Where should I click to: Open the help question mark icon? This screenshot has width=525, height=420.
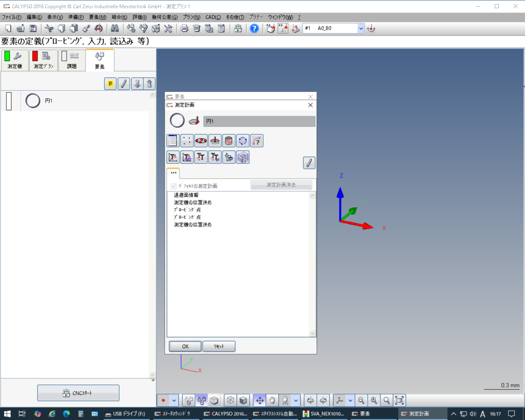click(x=254, y=28)
